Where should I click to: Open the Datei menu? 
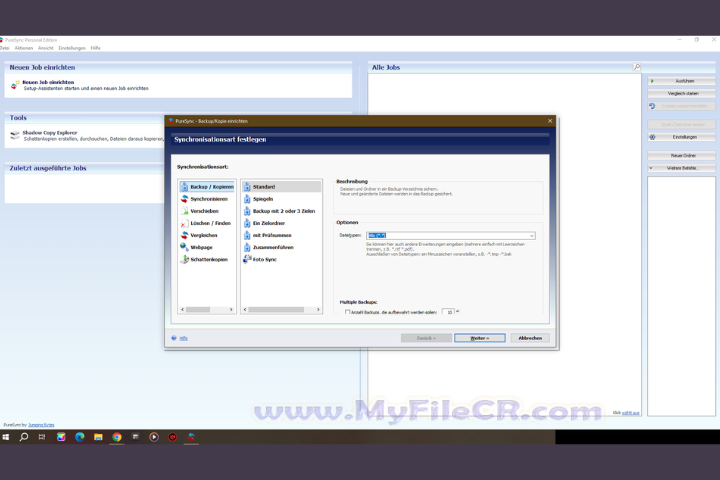[4, 48]
